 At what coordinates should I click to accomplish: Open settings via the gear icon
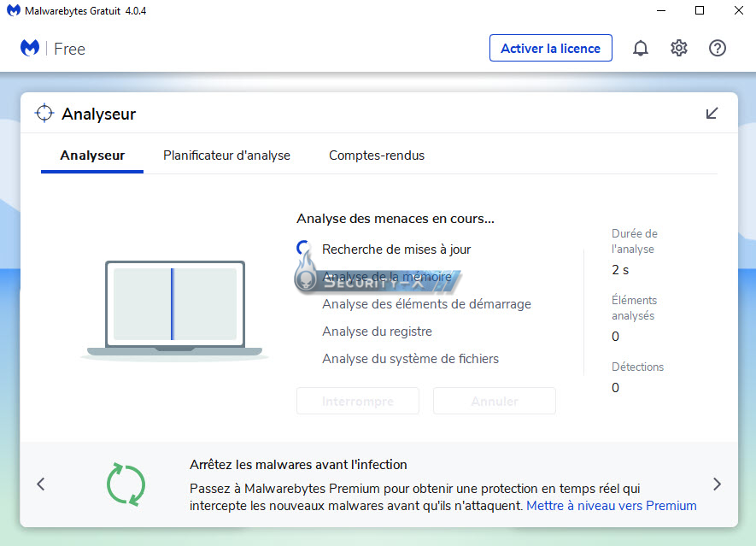[679, 48]
